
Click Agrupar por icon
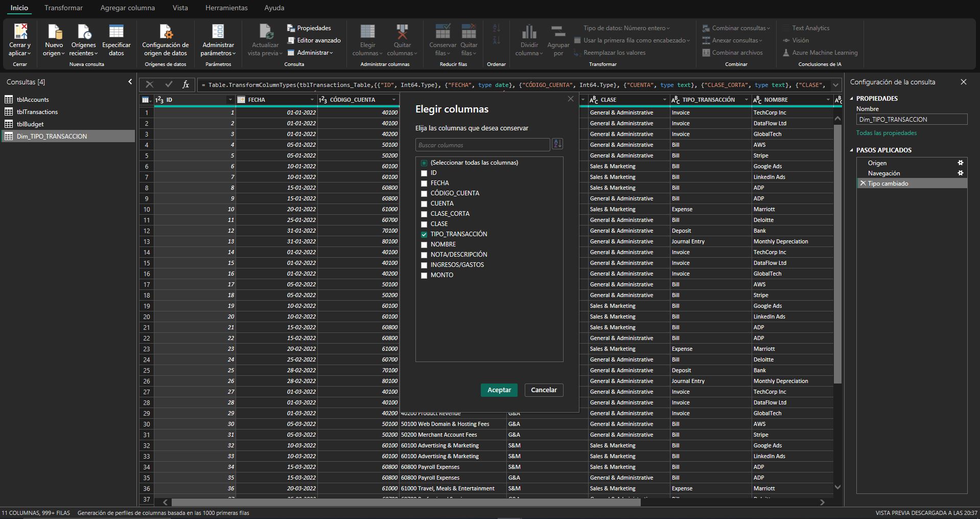pyautogui.click(x=558, y=32)
